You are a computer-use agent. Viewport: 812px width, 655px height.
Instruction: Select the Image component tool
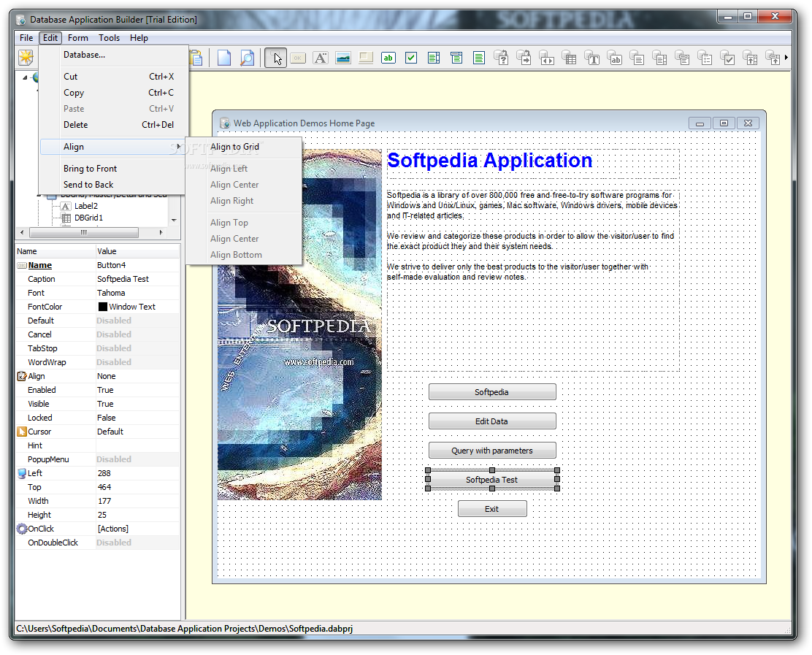click(x=342, y=58)
